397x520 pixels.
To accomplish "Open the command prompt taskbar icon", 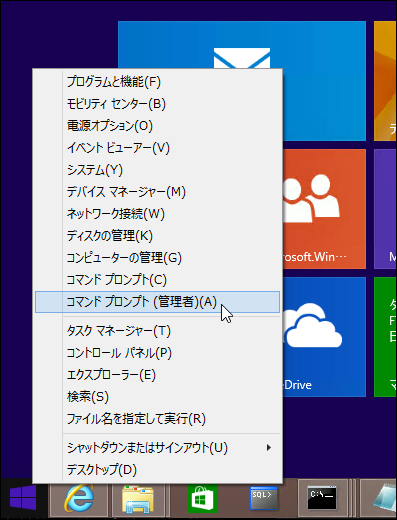I will [322, 499].
